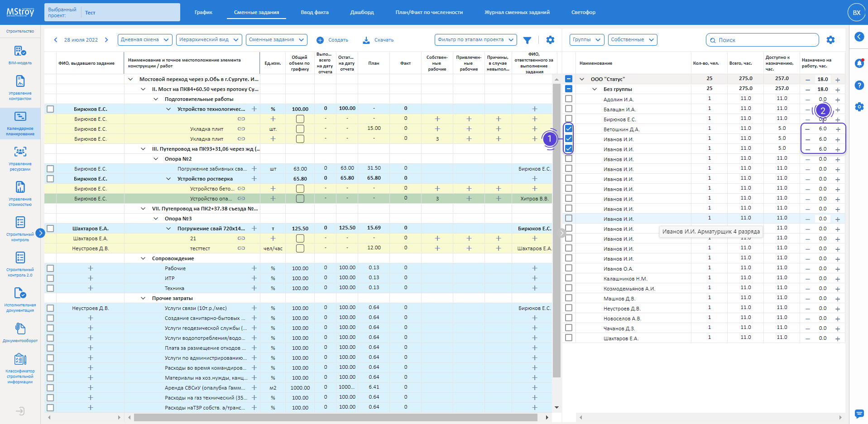The width and height of the screenshot is (868, 424).
Task: Open Классификатор строительной информации module
Action: pos(20,369)
